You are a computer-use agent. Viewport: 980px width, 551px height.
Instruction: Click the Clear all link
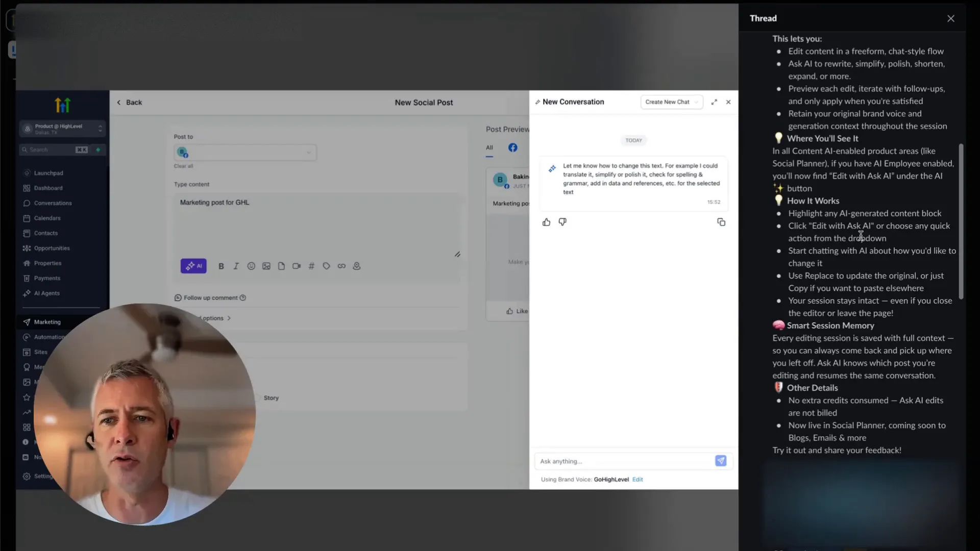[183, 166]
